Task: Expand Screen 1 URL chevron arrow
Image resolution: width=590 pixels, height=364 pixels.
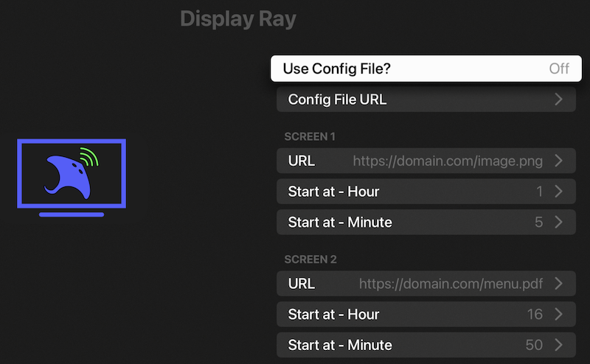Action: 559,161
